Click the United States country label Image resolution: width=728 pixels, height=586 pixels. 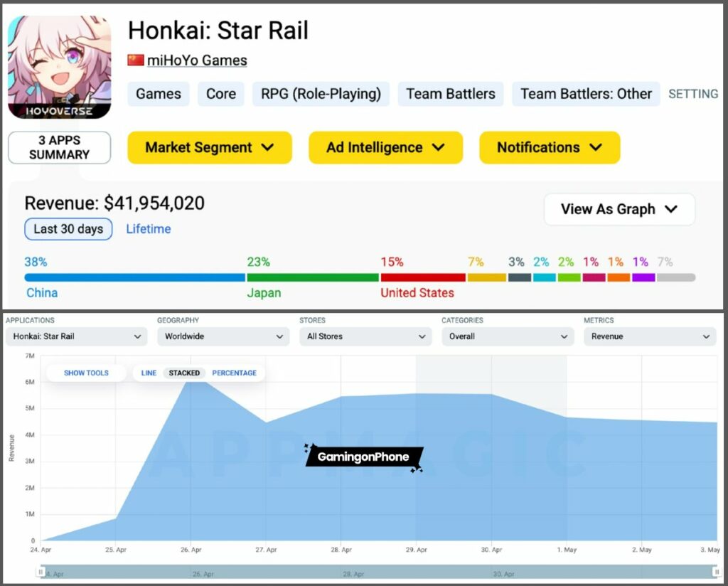pyautogui.click(x=417, y=293)
